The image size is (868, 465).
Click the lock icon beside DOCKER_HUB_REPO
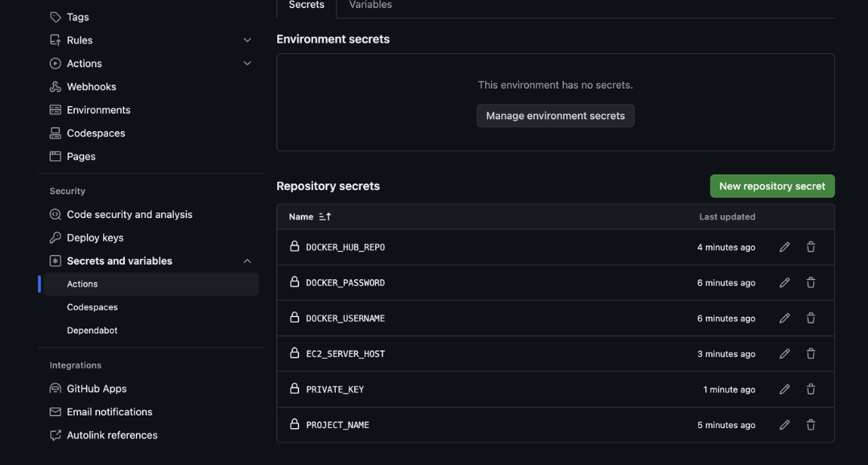(x=295, y=246)
